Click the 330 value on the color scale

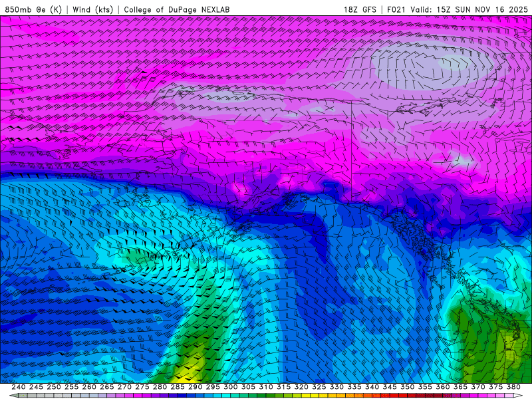coord(336,387)
